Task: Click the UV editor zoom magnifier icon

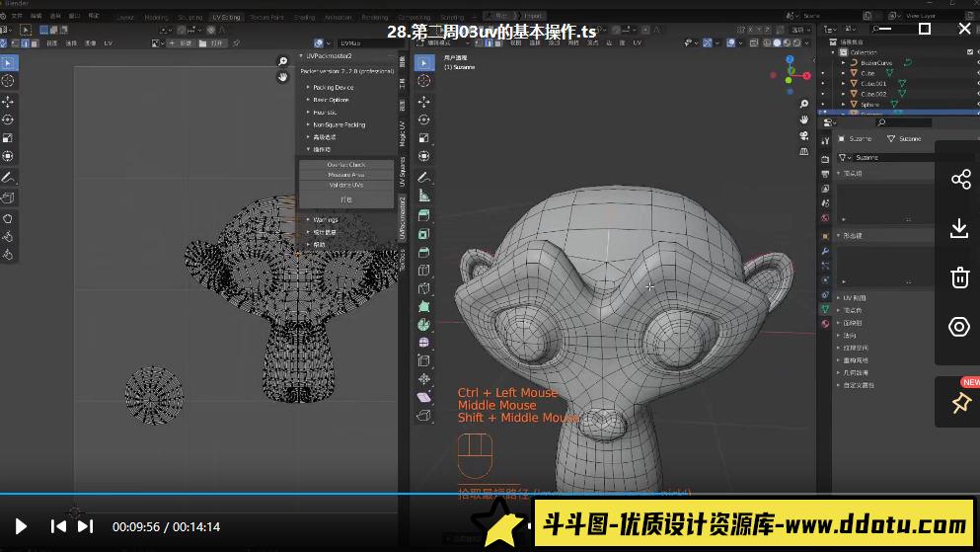Action: click(282, 60)
